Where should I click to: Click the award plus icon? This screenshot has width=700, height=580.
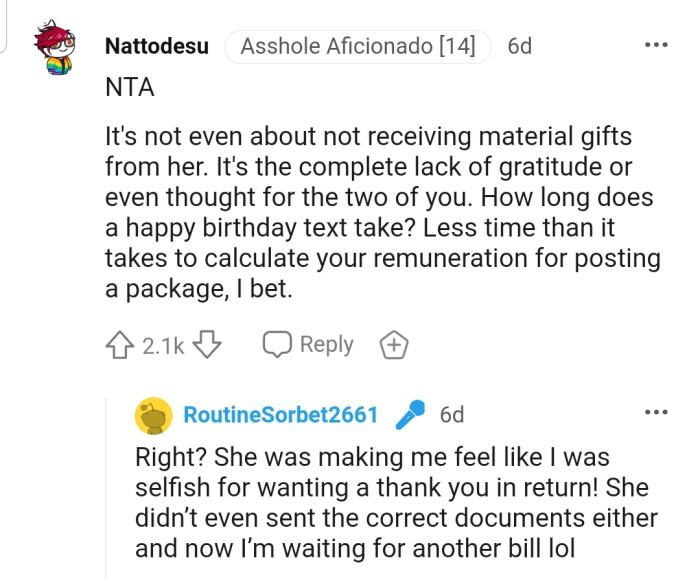point(395,346)
